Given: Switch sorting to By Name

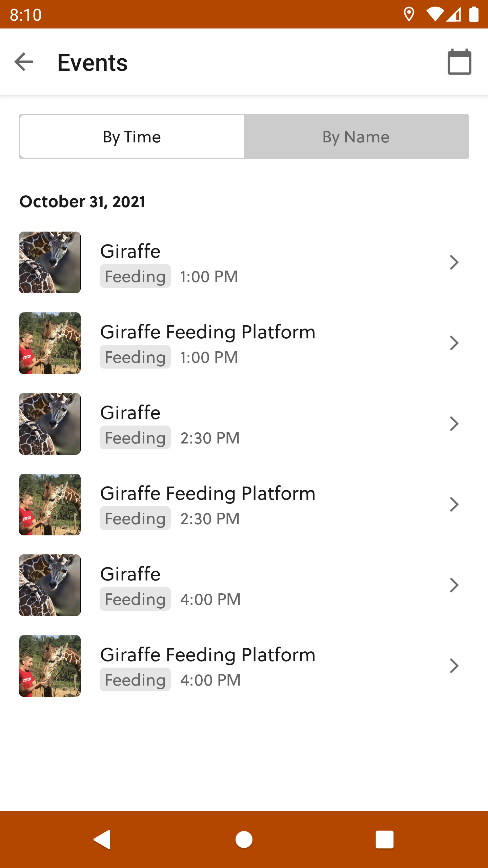Looking at the screenshot, I should coord(356,137).
